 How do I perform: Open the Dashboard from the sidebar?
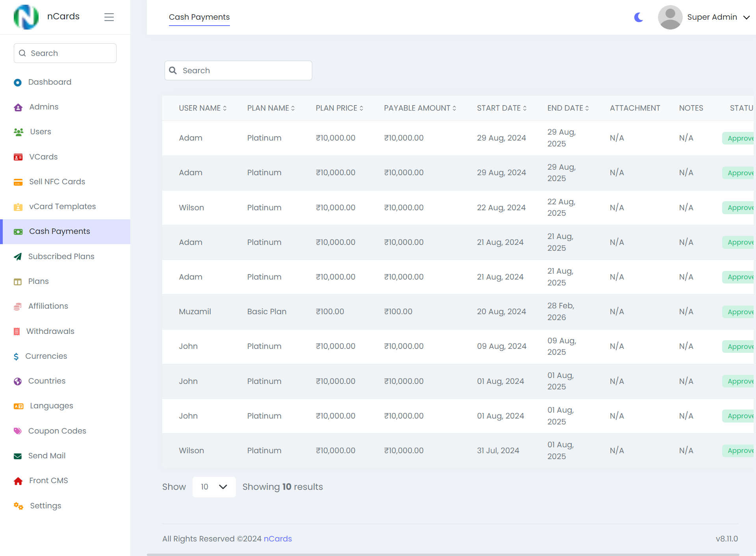(x=50, y=82)
